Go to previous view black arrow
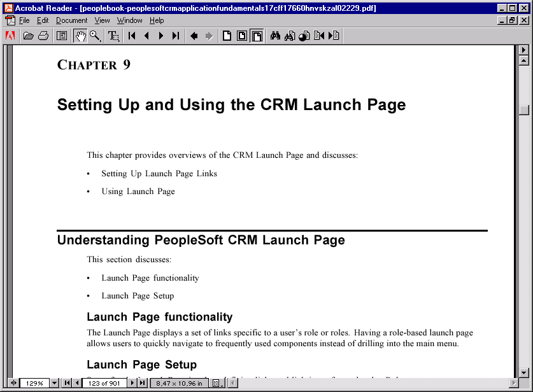Screen dimensions: 533x392 pyautogui.click(x=194, y=36)
